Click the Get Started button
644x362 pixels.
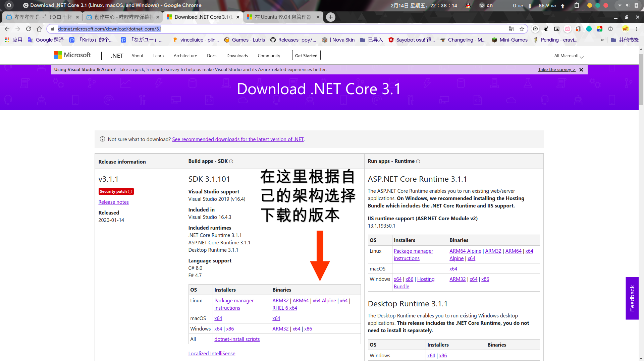coord(306,55)
